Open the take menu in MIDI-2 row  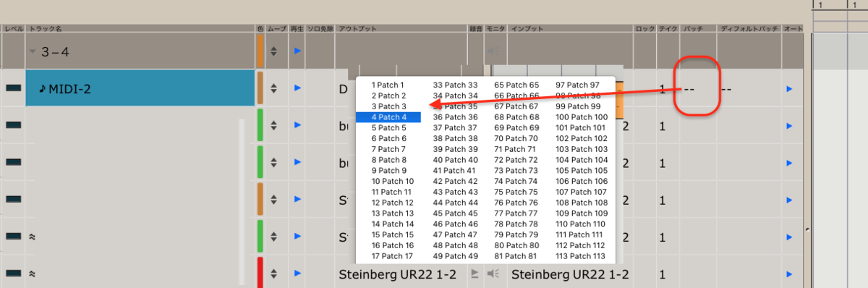[663, 90]
